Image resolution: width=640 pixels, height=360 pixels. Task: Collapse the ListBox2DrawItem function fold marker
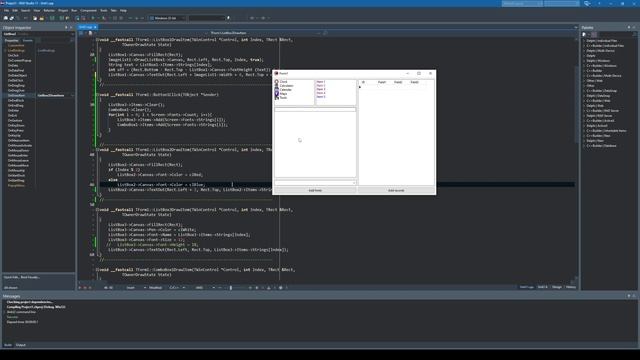point(97,150)
